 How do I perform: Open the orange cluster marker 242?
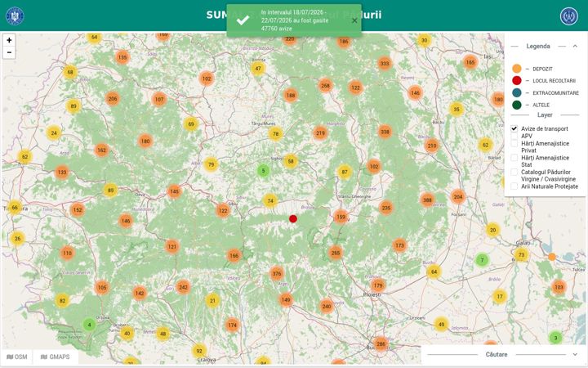[183, 287]
